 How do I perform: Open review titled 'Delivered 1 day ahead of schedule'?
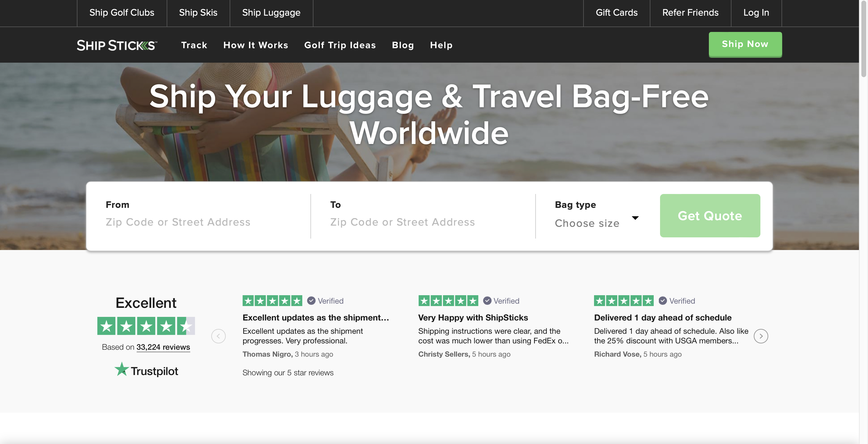tap(662, 318)
